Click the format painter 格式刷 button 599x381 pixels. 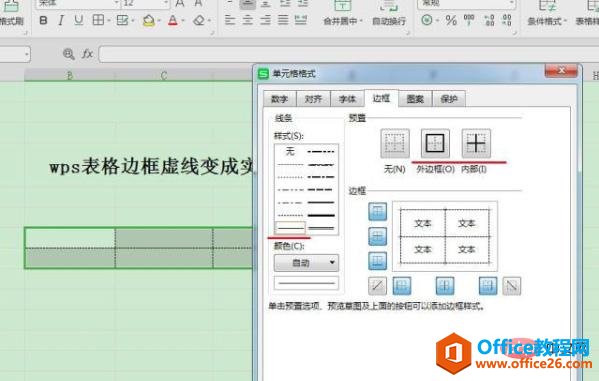[11, 14]
